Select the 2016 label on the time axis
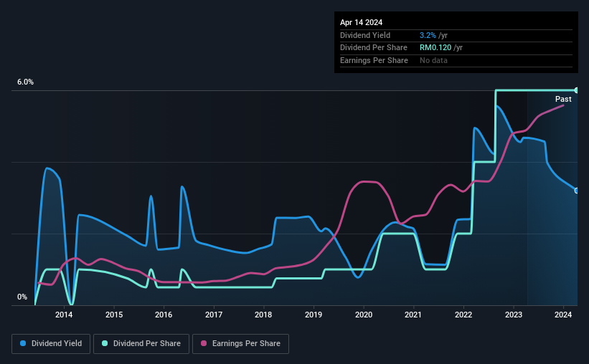Screen dimensions: 589x364 pos(164,315)
